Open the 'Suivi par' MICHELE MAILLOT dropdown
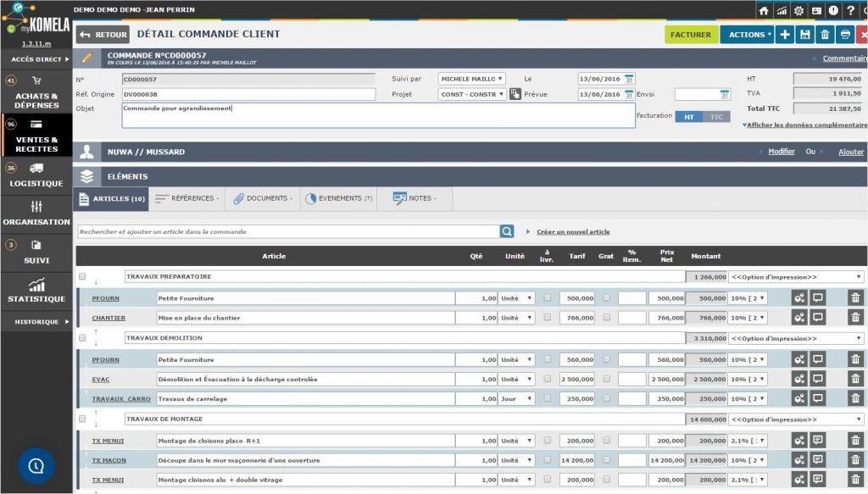 coord(471,79)
